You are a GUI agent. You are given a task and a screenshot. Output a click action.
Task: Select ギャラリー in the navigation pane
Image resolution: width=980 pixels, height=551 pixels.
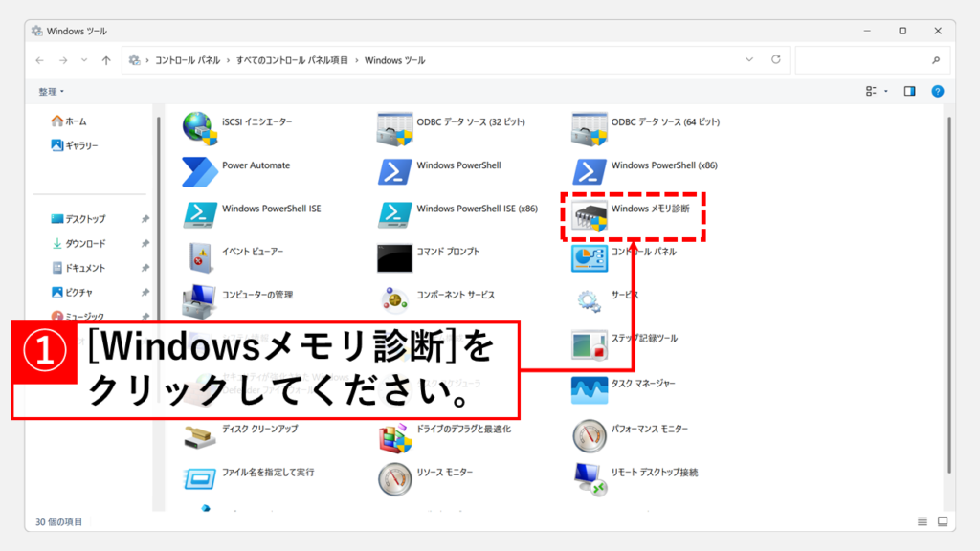75,145
